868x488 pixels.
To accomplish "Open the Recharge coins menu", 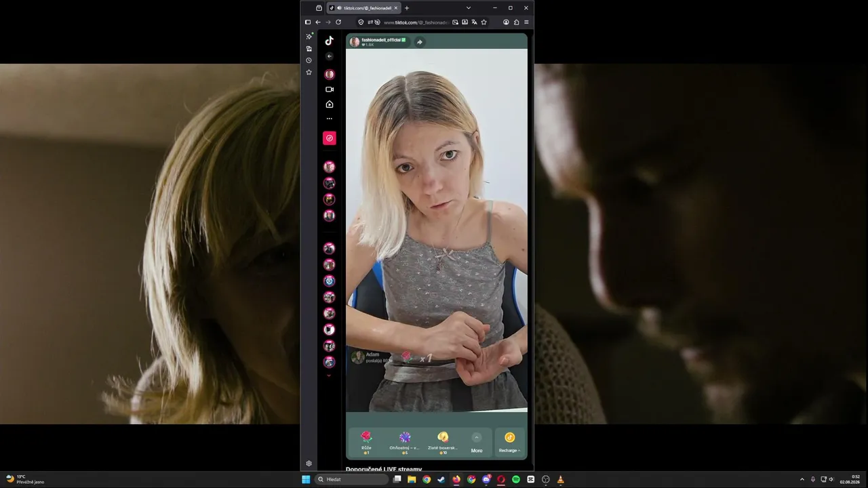I will tap(509, 443).
